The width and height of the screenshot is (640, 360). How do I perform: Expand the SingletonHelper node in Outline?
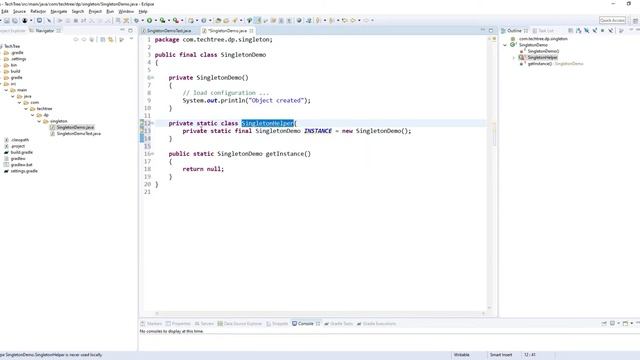point(514,58)
